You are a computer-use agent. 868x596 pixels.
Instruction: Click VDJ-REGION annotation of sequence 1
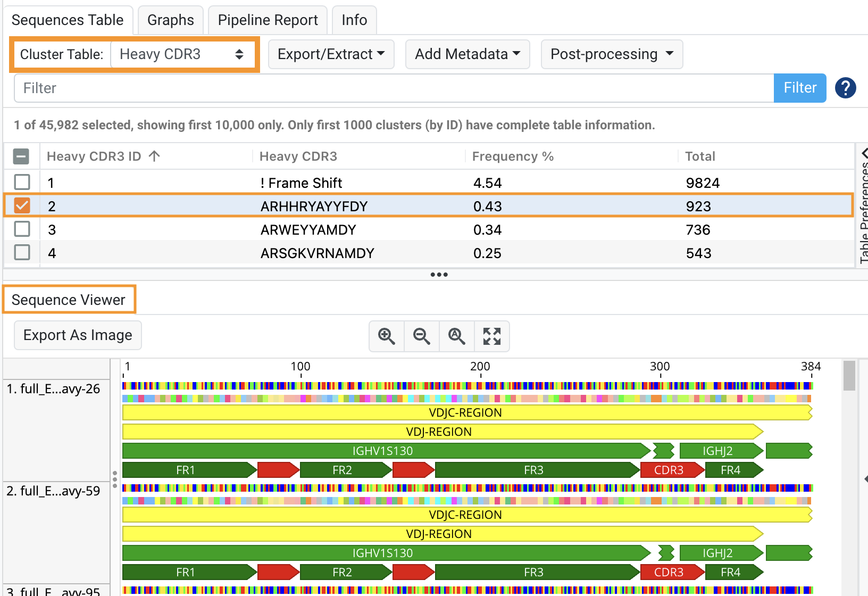443,432
